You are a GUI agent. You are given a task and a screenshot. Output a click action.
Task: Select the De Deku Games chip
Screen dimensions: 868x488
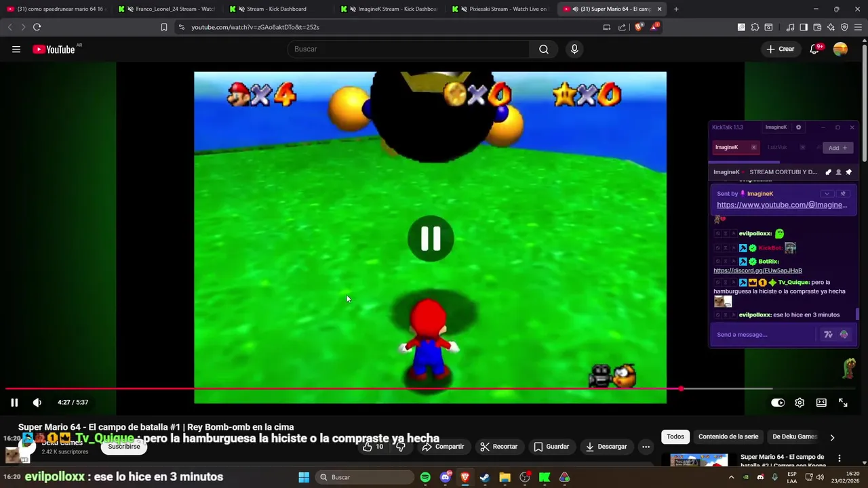click(795, 436)
